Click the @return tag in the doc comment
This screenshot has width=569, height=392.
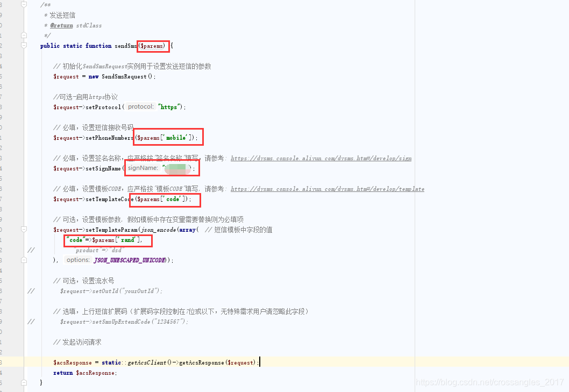coord(61,25)
